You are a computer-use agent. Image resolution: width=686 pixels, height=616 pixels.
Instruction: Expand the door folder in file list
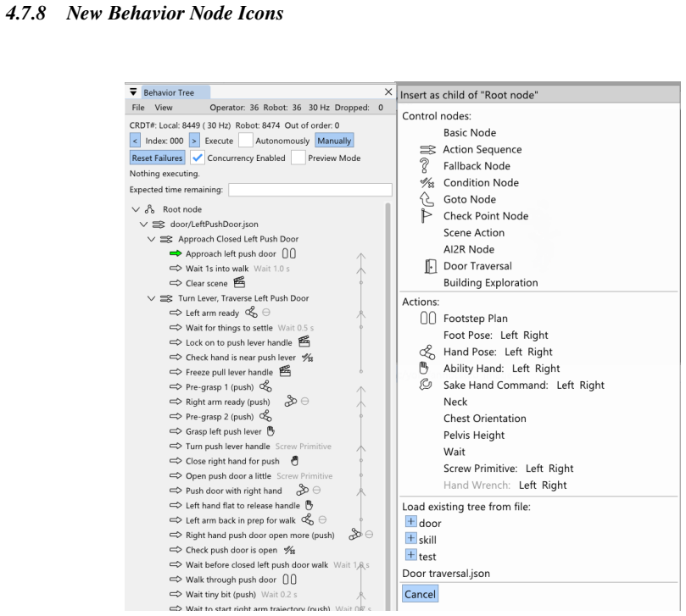tap(410, 522)
